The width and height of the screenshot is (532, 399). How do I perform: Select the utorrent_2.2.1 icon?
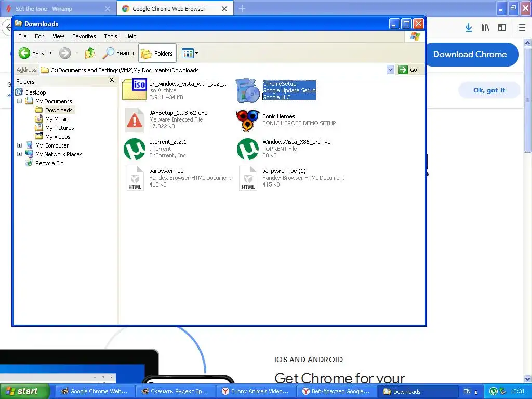[x=135, y=149]
